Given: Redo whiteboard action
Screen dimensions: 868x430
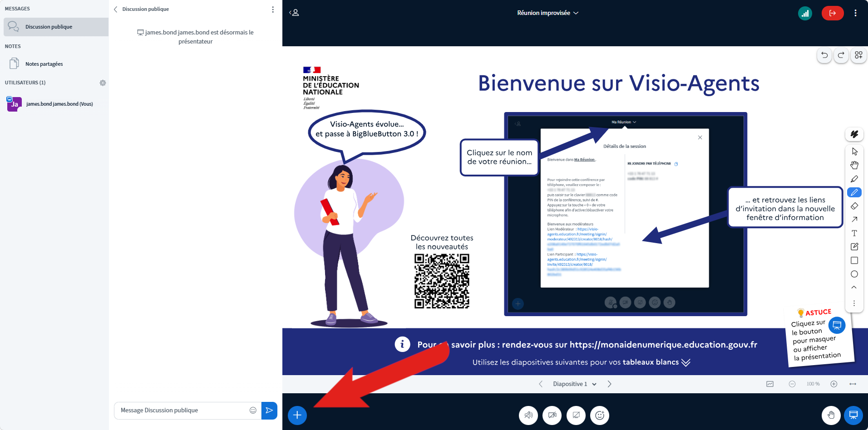Looking at the screenshot, I should click(x=841, y=55).
